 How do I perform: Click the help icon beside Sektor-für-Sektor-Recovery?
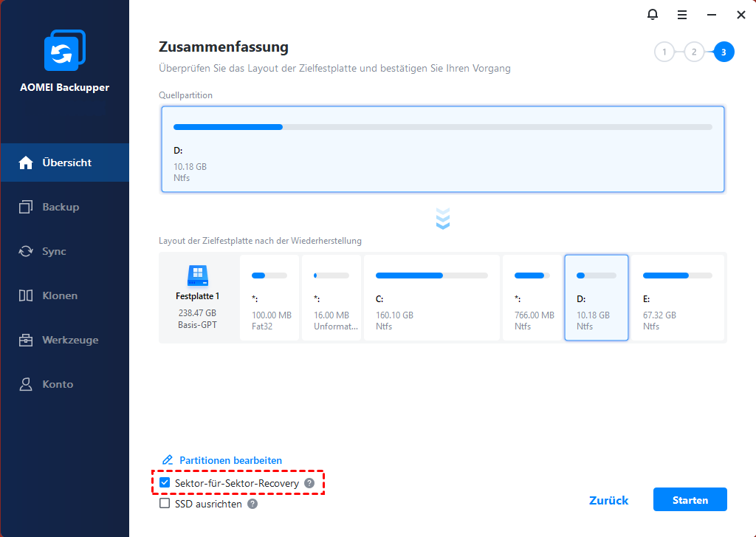pyautogui.click(x=309, y=483)
